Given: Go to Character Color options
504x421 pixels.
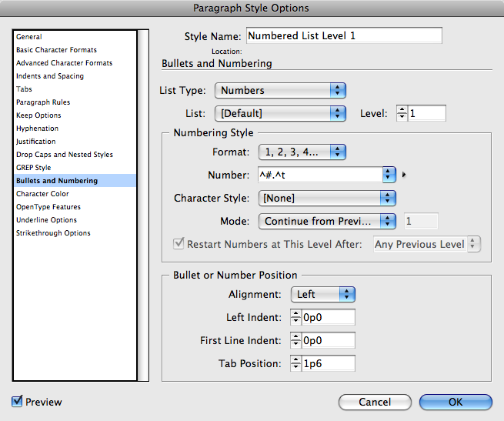Looking at the screenshot, I should 43,194.
